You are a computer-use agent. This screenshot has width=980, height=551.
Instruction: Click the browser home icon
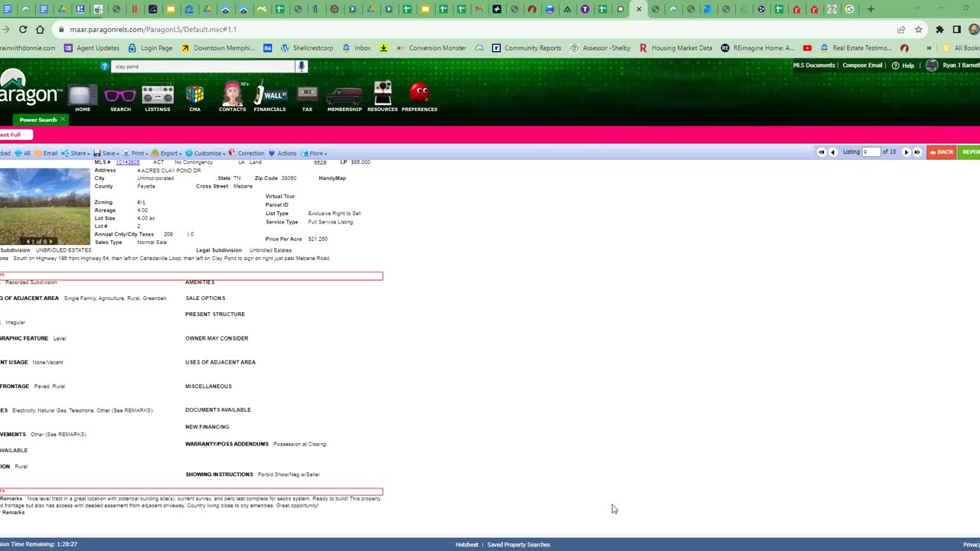(x=40, y=29)
